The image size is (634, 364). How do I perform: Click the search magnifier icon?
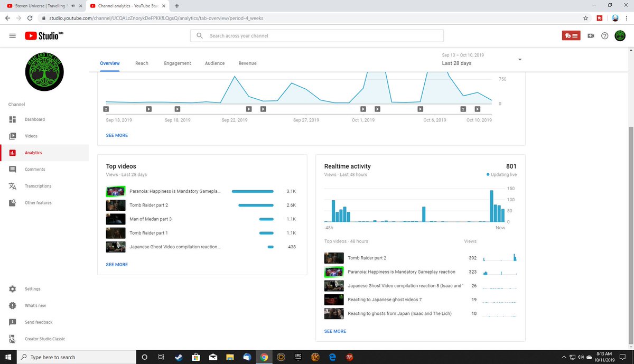pos(199,36)
